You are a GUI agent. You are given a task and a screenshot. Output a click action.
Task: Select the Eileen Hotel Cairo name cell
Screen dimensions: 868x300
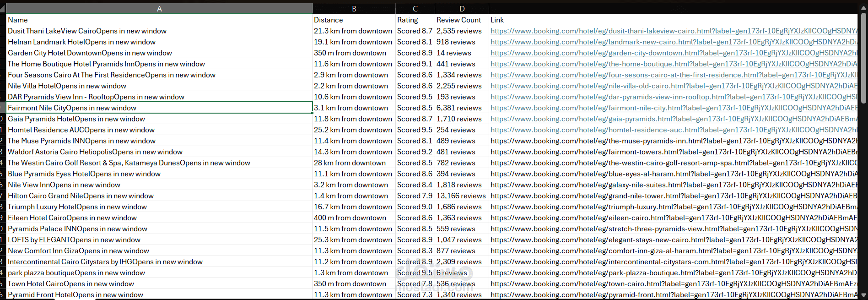point(159,218)
